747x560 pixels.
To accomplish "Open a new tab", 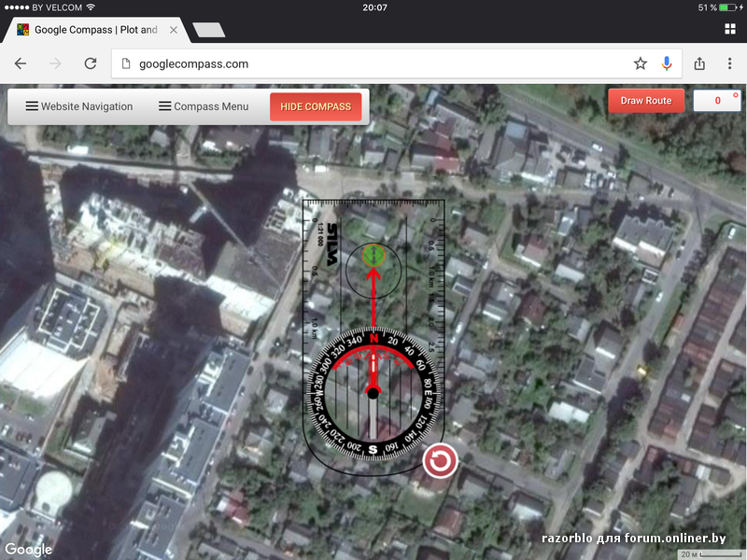I will [208, 30].
